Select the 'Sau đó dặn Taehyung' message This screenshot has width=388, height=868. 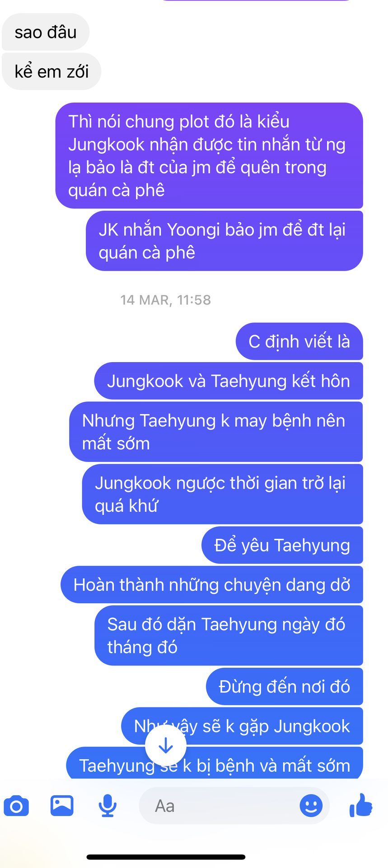(x=229, y=635)
